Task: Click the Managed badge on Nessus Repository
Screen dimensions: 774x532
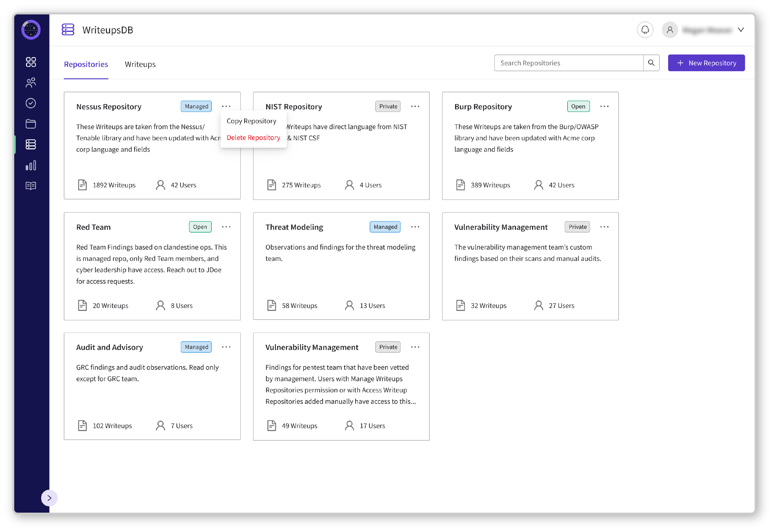Action: tap(197, 107)
